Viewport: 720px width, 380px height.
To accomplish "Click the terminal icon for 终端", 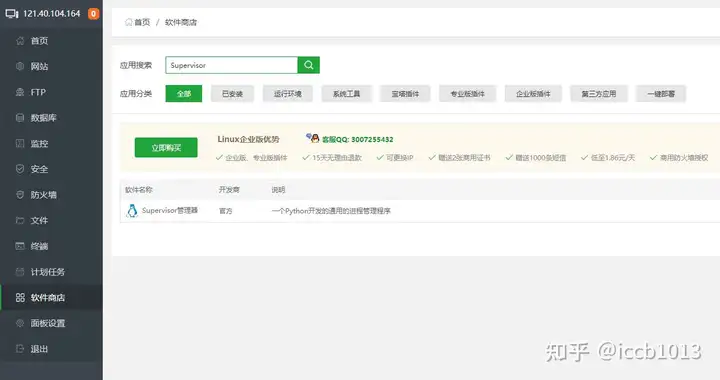I will [20, 246].
